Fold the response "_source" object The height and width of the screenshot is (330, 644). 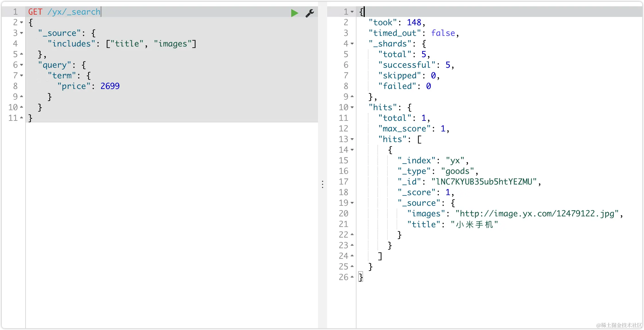click(x=352, y=203)
